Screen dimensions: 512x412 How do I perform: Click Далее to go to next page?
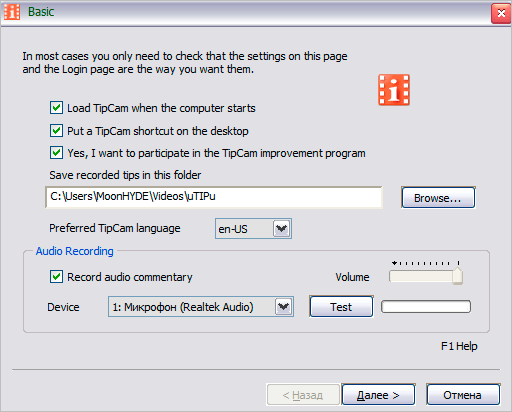tap(378, 395)
